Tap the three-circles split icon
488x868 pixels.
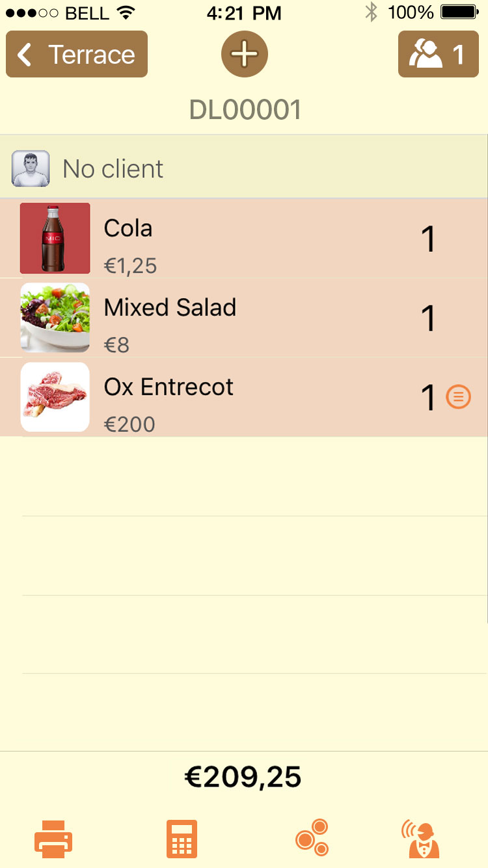point(312,837)
